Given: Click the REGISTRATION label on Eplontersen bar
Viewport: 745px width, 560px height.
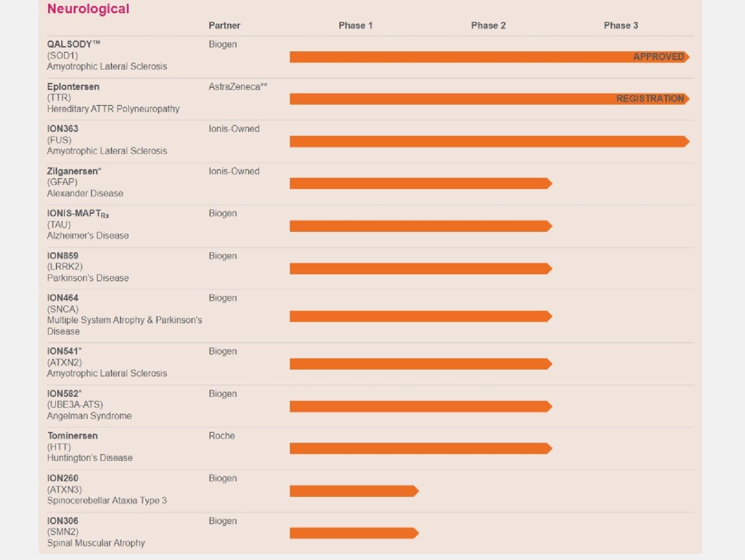Looking at the screenshot, I should [x=650, y=99].
